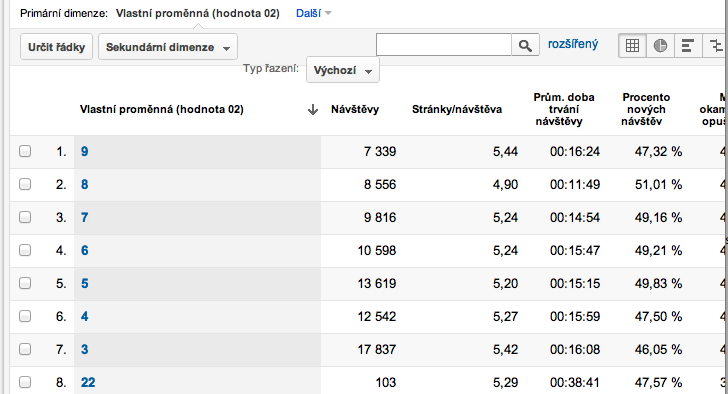Select primary dimension Vlastní proměnná (hodnota 02)

[198, 13]
